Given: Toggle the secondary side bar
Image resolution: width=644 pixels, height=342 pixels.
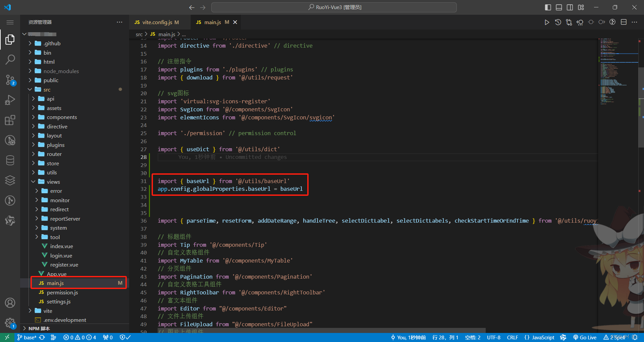Looking at the screenshot, I should pyautogui.click(x=570, y=7).
